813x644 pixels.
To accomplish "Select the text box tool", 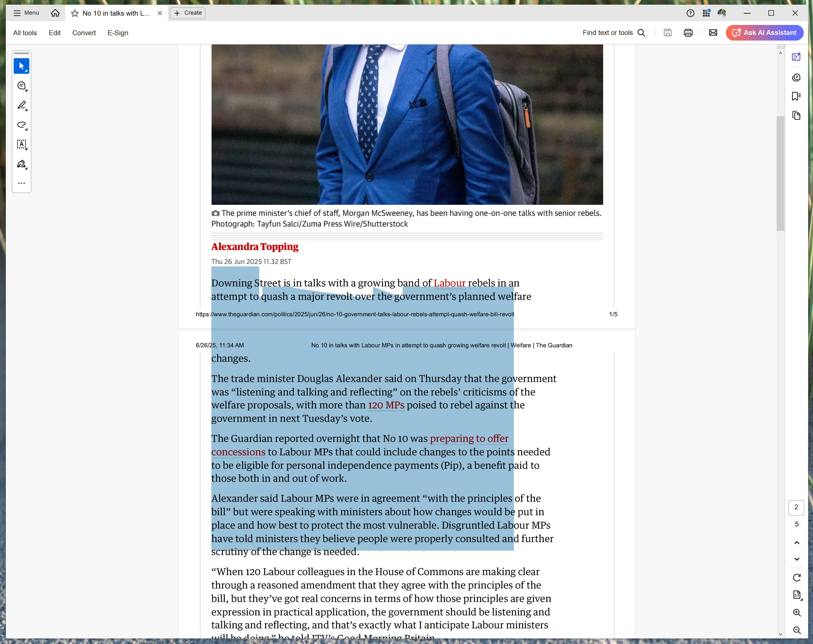I will coord(22,144).
